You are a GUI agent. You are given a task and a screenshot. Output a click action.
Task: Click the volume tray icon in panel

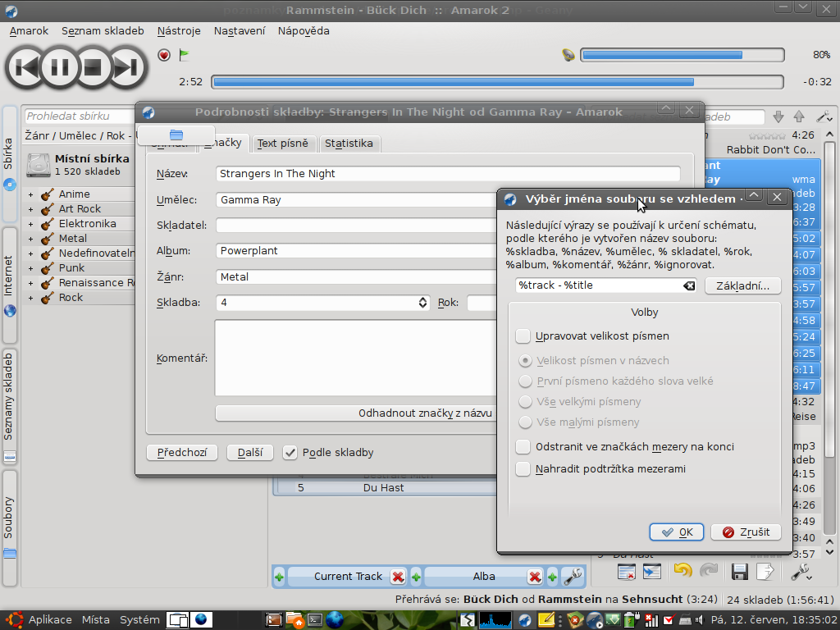[699, 620]
